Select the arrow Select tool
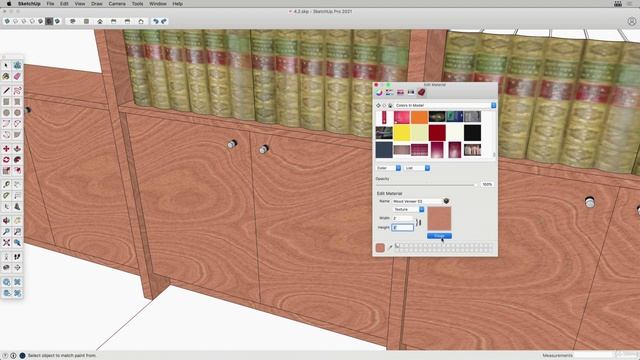Screen dimensions: 640x360 (x=6, y=65)
